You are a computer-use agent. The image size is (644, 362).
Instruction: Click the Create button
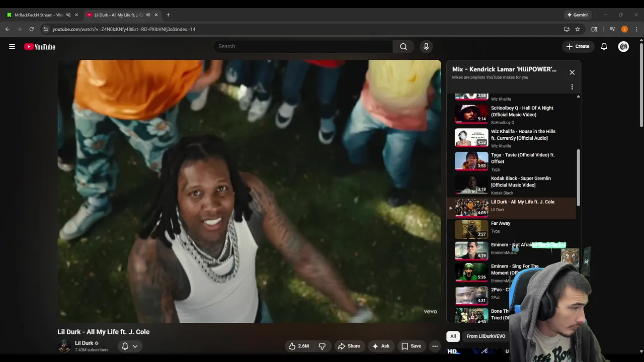pyautogui.click(x=578, y=47)
